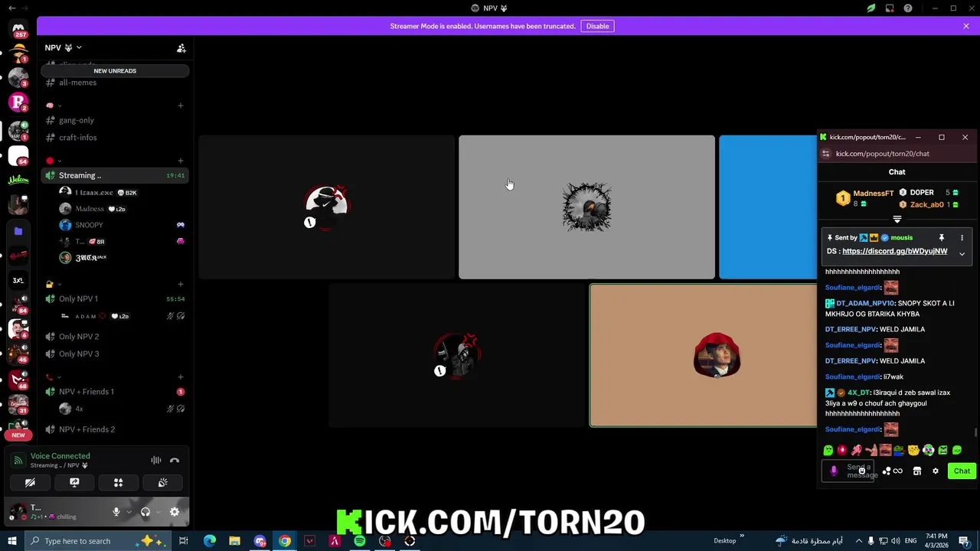The image size is (980, 551).
Task: Open pinned message three-dot menu
Action: point(962,238)
